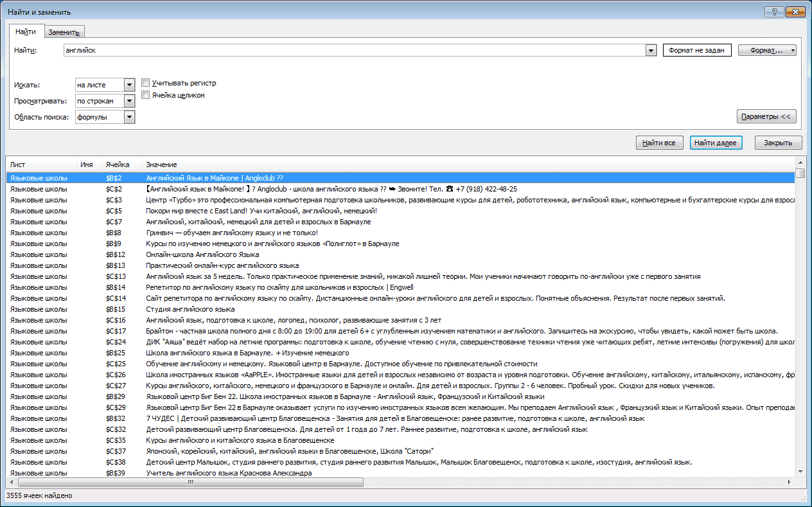Open the Просматривать dropdown set to по строкам
This screenshot has width=812, height=507.
(x=129, y=101)
